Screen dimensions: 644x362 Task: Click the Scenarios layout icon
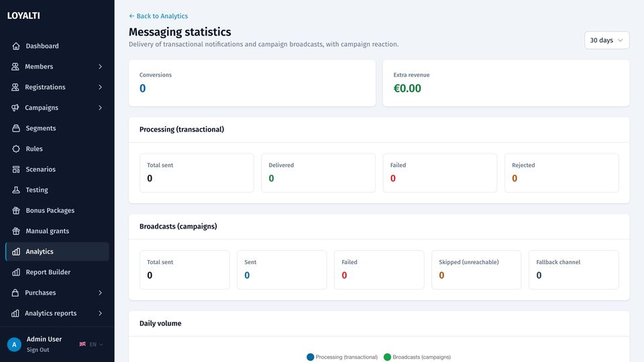click(16, 169)
